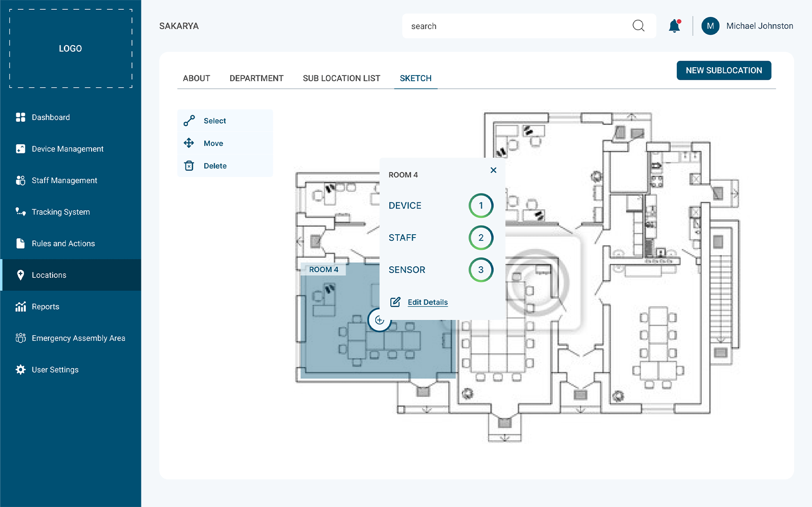Click the user avatar M icon
Viewport: 812px width, 507px height.
[x=710, y=26]
